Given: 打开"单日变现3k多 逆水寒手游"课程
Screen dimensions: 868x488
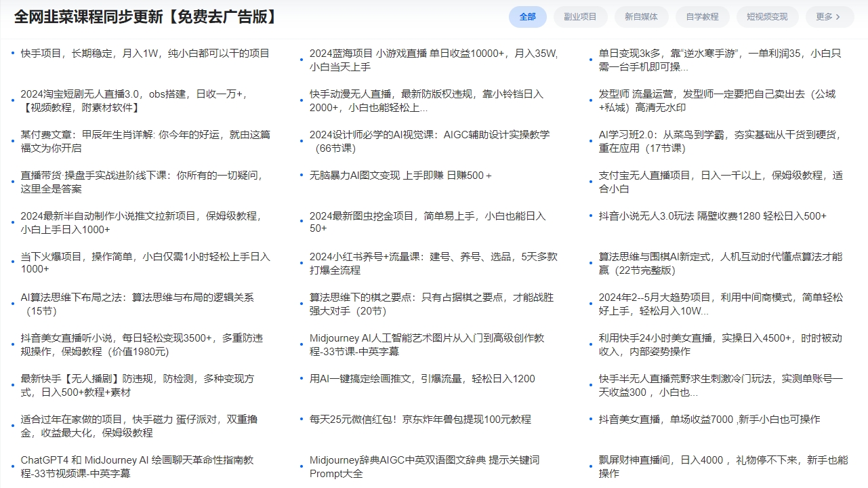Looking at the screenshot, I should pyautogui.click(x=717, y=59).
